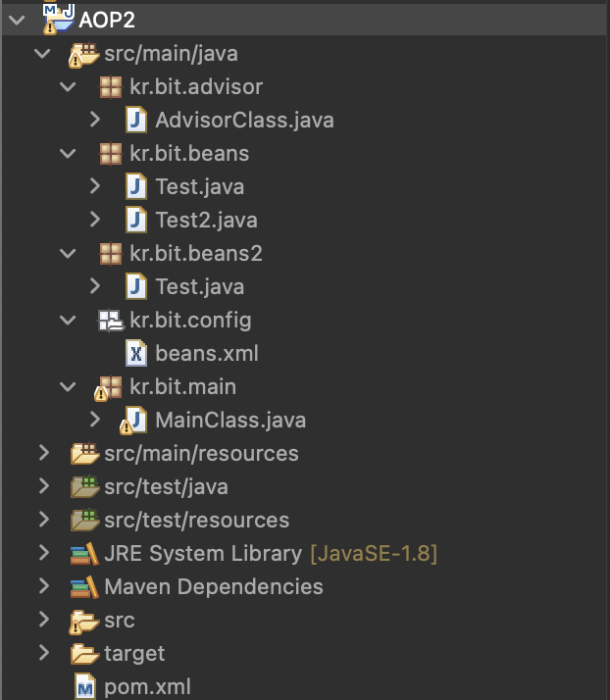Select the kr.bit.beans label
The width and height of the screenshot is (610, 700).
tap(189, 153)
